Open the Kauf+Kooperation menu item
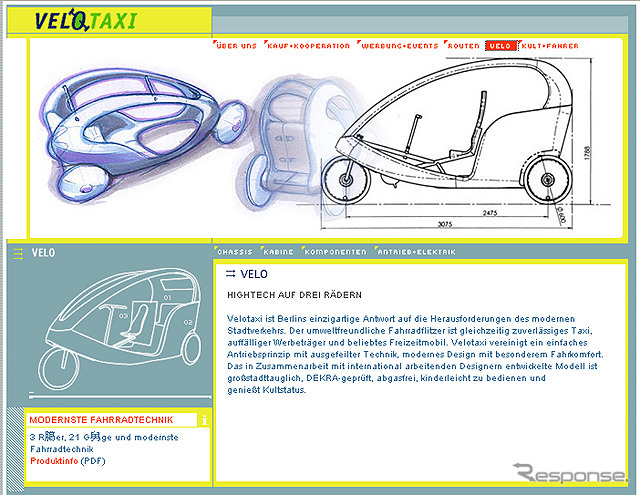This screenshot has height=495, width=640. point(307,46)
